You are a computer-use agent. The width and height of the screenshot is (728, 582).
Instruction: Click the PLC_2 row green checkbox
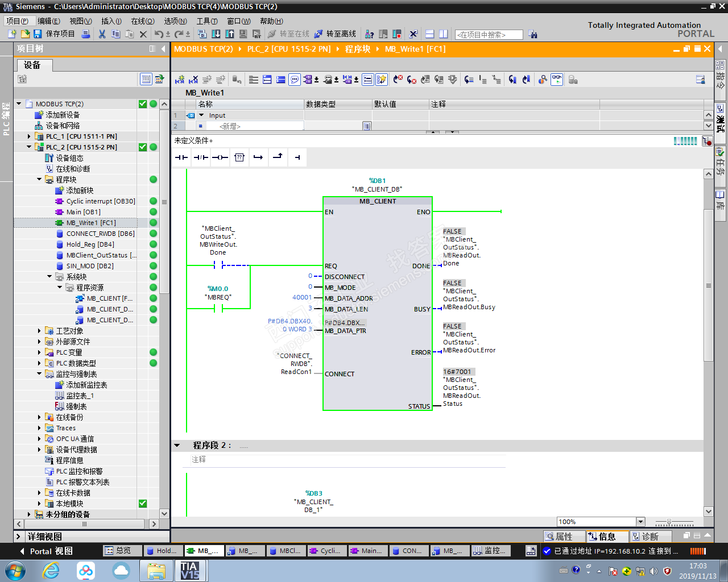pyautogui.click(x=143, y=147)
